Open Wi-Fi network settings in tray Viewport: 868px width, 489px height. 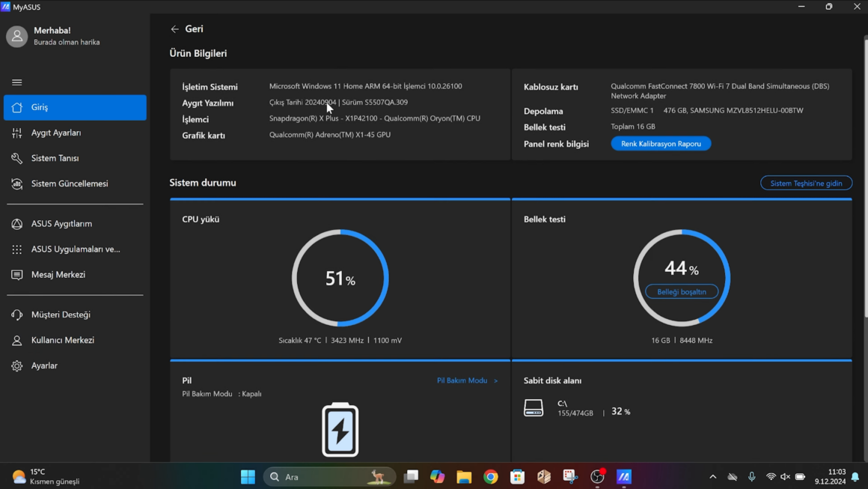point(771,477)
